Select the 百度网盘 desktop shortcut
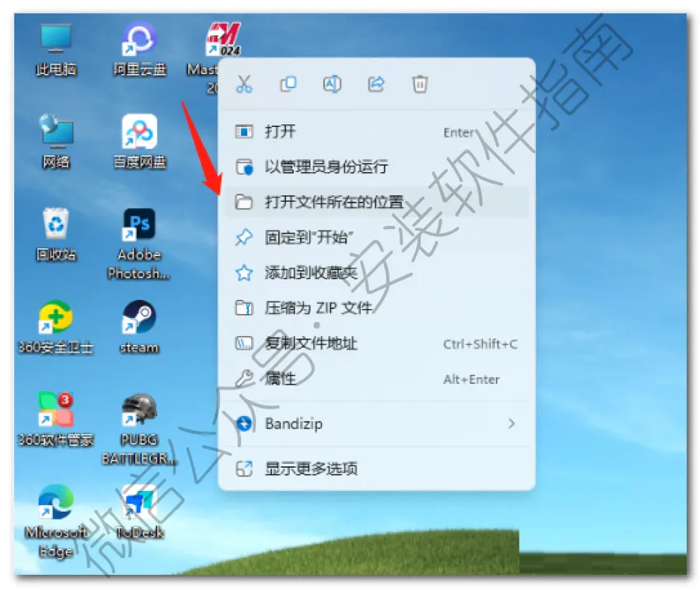This screenshot has width=700, height=589. [x=140, y=142]
